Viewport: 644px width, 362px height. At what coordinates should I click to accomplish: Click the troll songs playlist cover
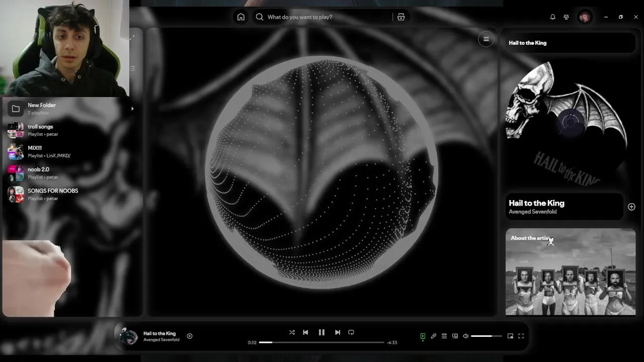point(16,130)
